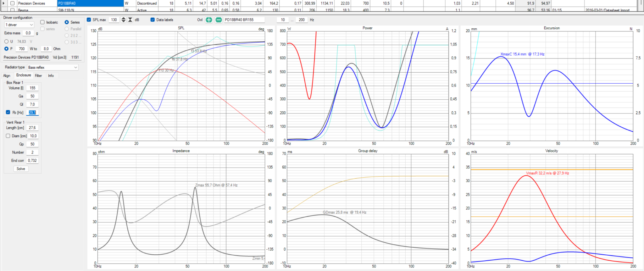Click the power value 700 field
This screenshot has width=644, height=271.
pyautogui.click(x=22, y=49)
